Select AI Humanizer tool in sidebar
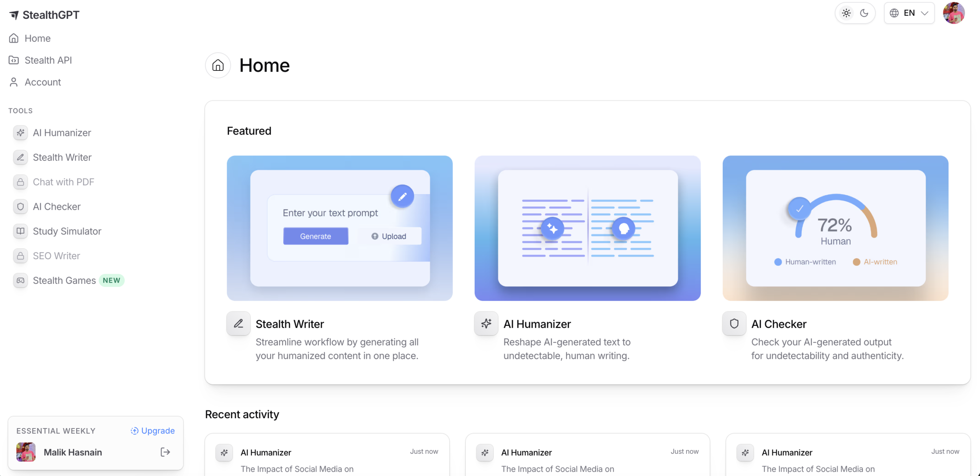 coord(52,132)
